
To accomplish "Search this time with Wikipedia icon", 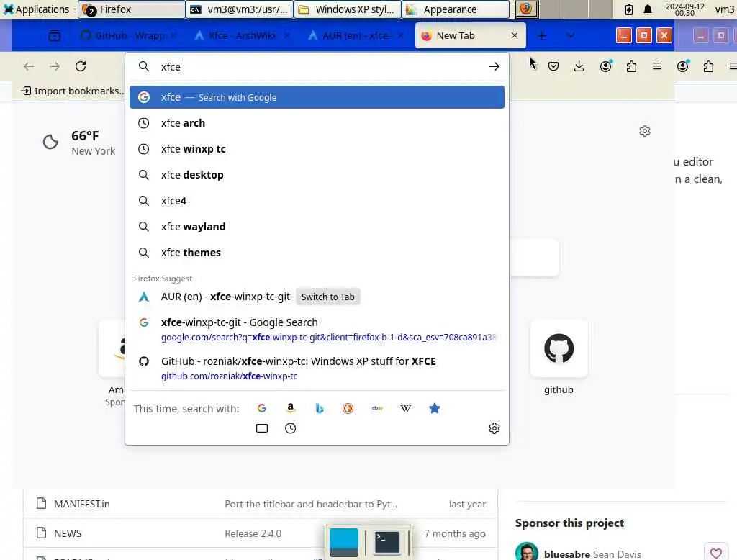I will [x=406, y=408].
